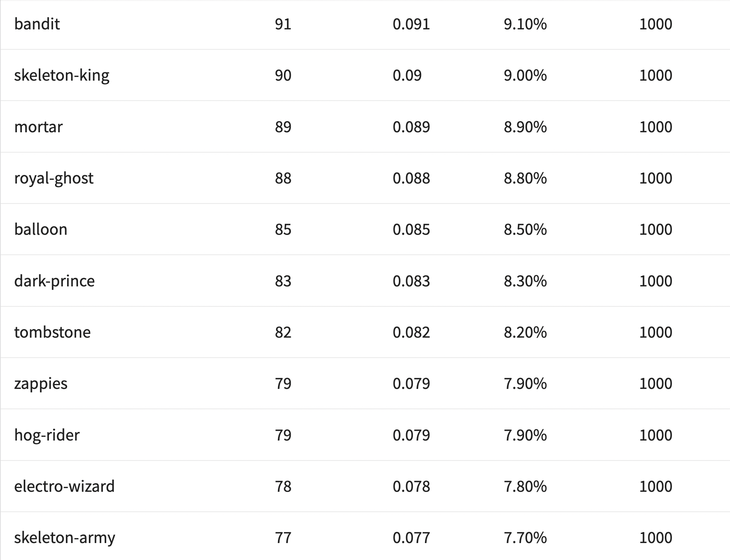The image size is (730, 560).
Task: Select the skeleton-king row label
Action: (62, 75)
